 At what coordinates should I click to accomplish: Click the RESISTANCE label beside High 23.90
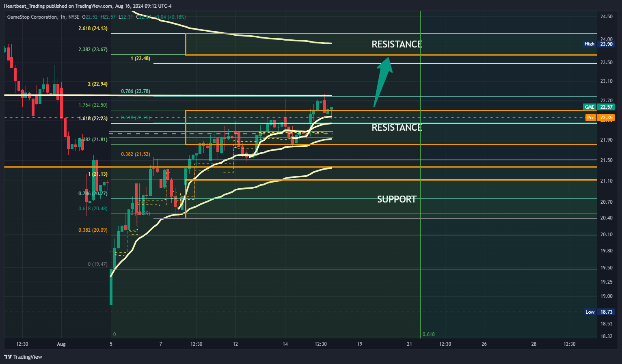397,44
